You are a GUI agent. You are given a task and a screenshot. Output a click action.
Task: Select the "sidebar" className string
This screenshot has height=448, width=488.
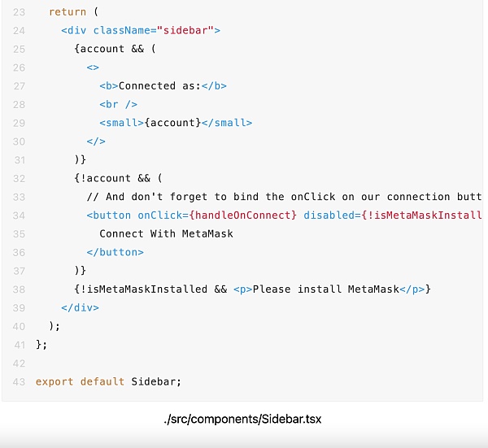pos(188,30)
